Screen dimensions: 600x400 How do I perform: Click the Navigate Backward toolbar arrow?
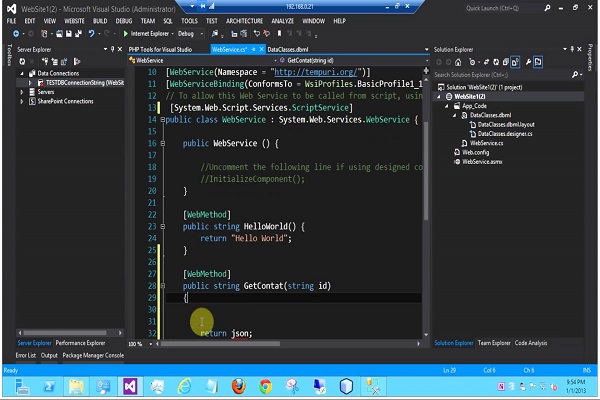pos(16,34)
